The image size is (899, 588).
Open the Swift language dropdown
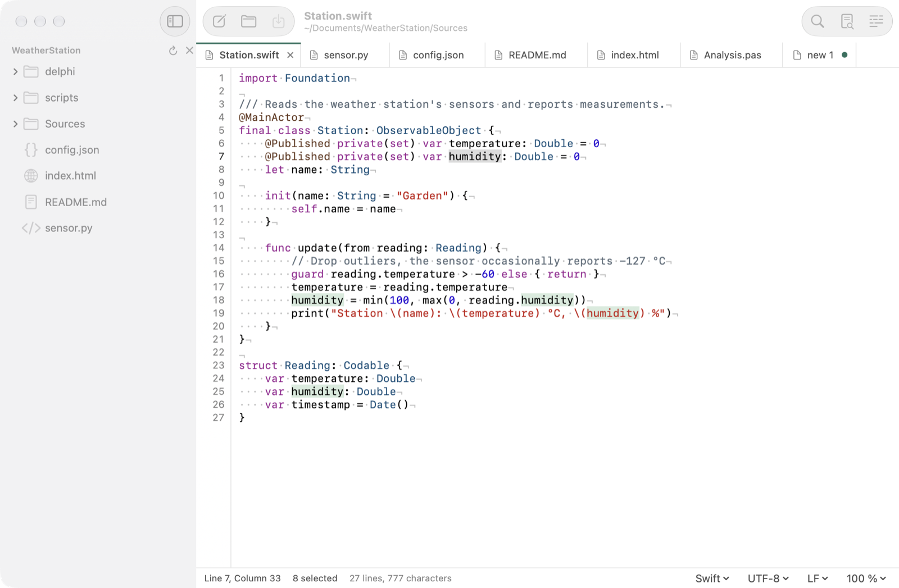[712, 578]
